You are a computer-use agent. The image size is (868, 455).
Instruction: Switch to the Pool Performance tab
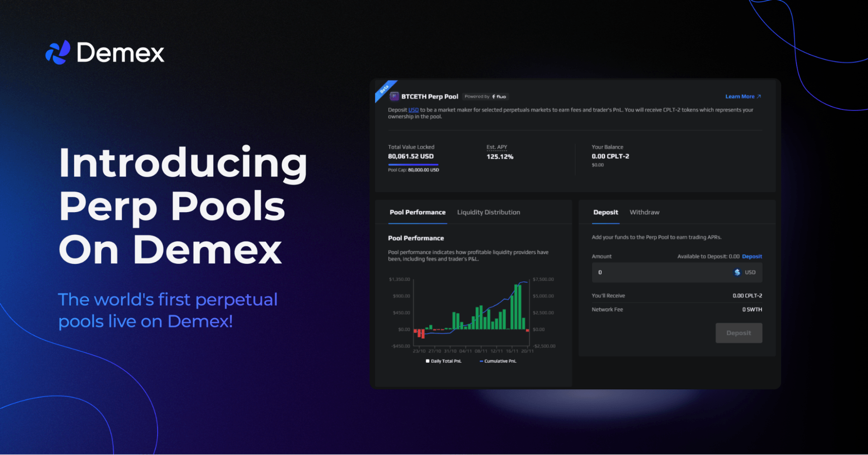pos(418,212)
